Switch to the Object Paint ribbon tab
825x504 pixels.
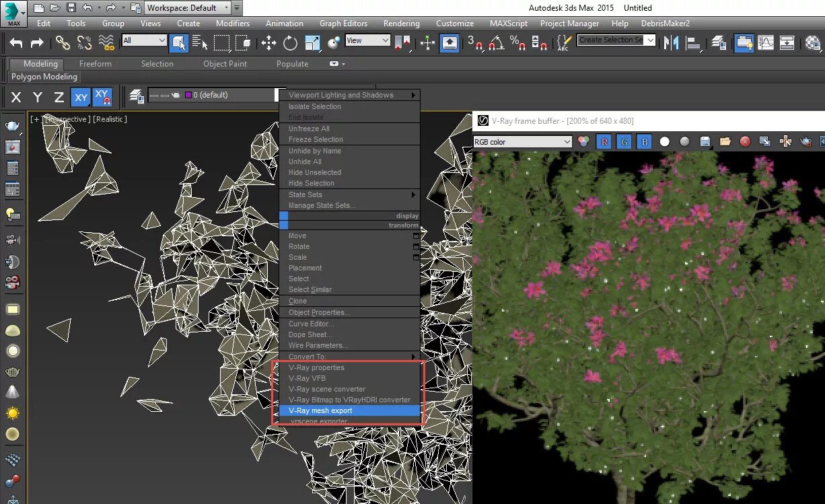click(x=225, y=64)
